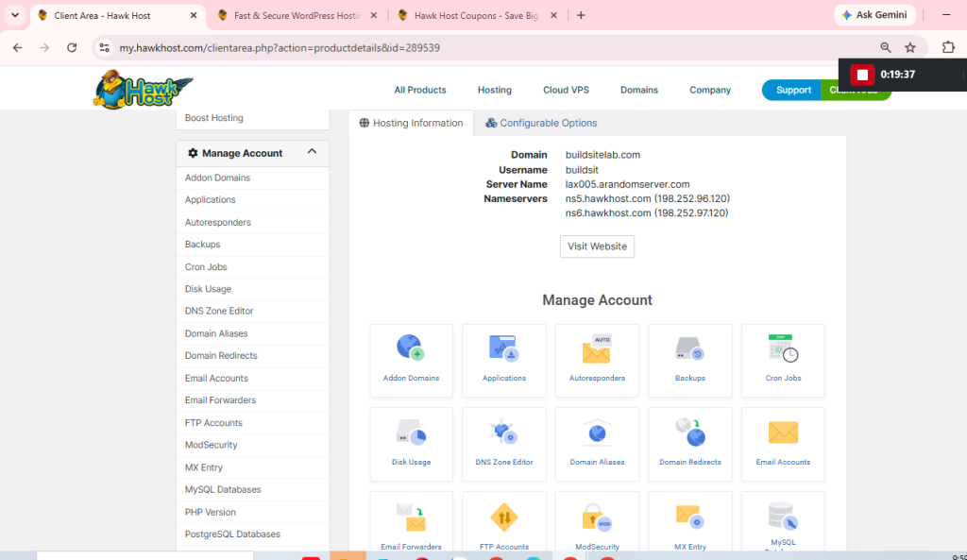
Task: Click the buildsitelab.com domain text
Action: point(602,155)
